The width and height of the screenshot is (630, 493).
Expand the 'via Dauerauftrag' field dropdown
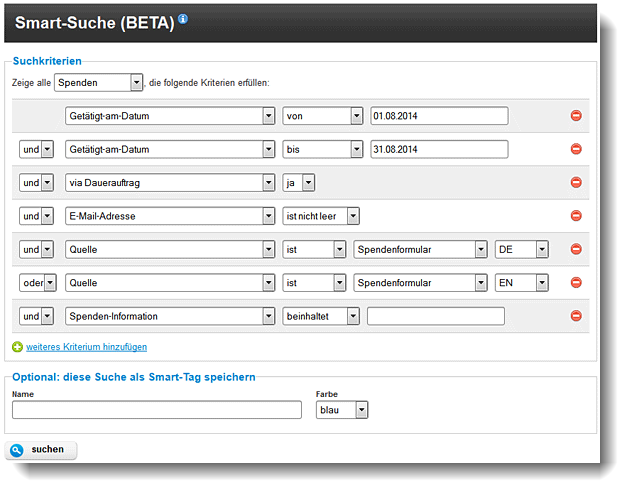tap(169, 183)
